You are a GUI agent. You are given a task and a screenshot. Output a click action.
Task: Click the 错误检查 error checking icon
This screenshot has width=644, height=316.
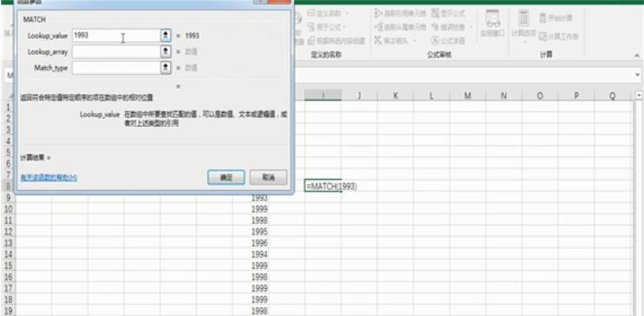[x=436, y=27]
